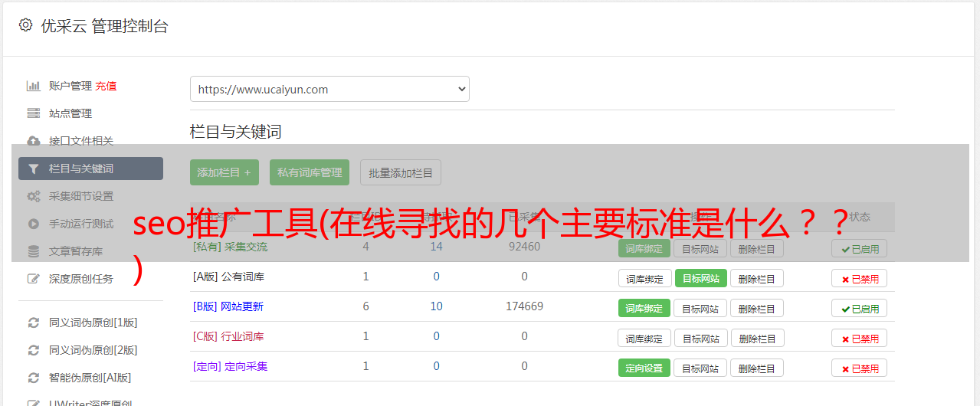Open 手动运行测试 via its play icon

[x=33, y=224]
